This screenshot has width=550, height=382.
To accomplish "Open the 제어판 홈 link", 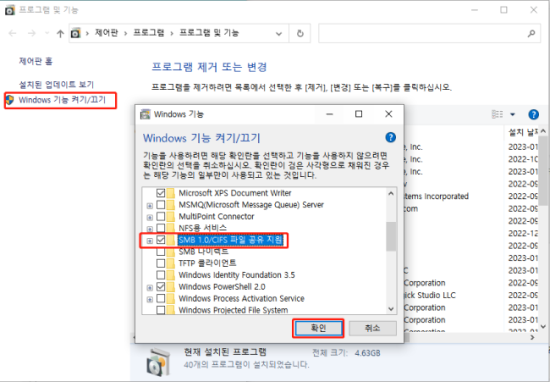I will coord(35,61).
